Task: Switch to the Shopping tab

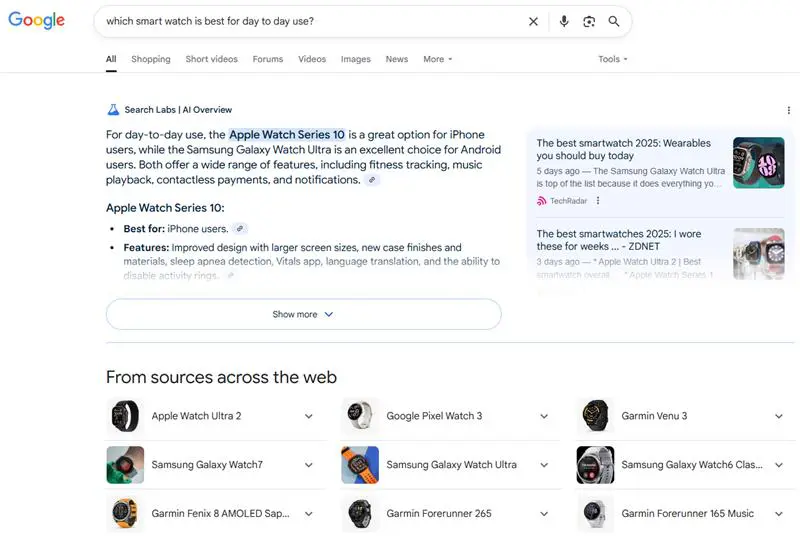Action: [x=151, y=59]
